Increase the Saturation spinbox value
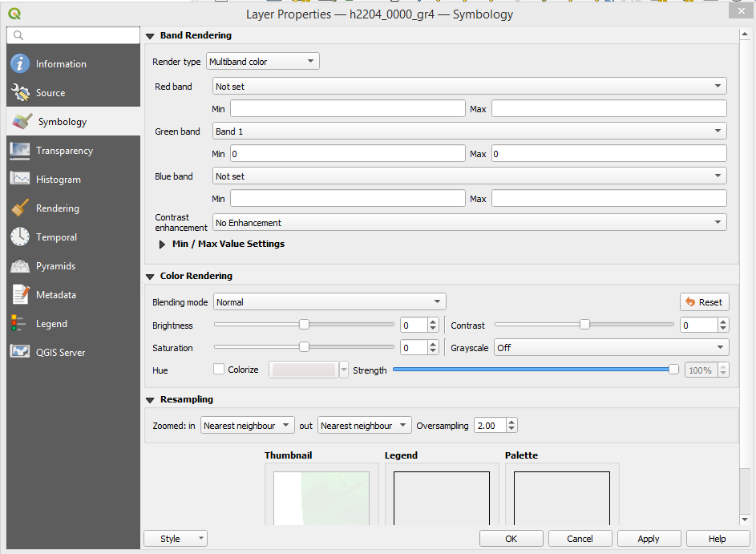The height and width of the screenshot is (554, 756). pyautogui.click(x=433, y=344)
